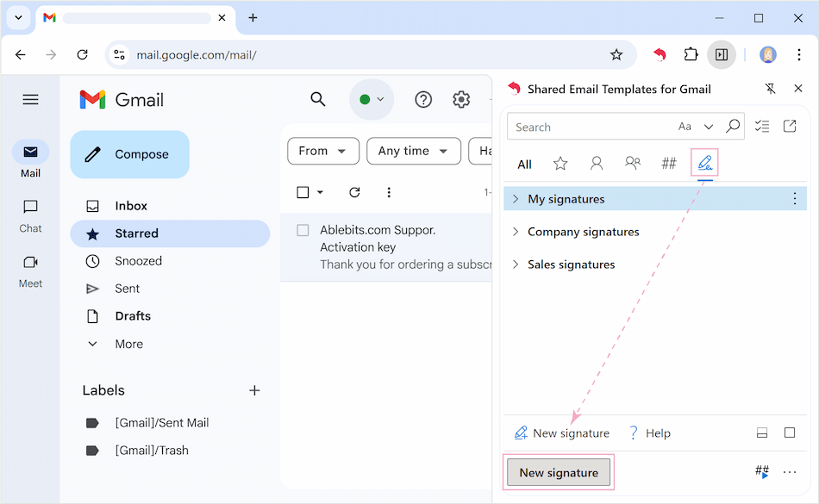The width and height of the screenshot is (819, 504).
Task: Open the search options chevron dropdown
Action: pyautogui.click(x=709, y=127)
